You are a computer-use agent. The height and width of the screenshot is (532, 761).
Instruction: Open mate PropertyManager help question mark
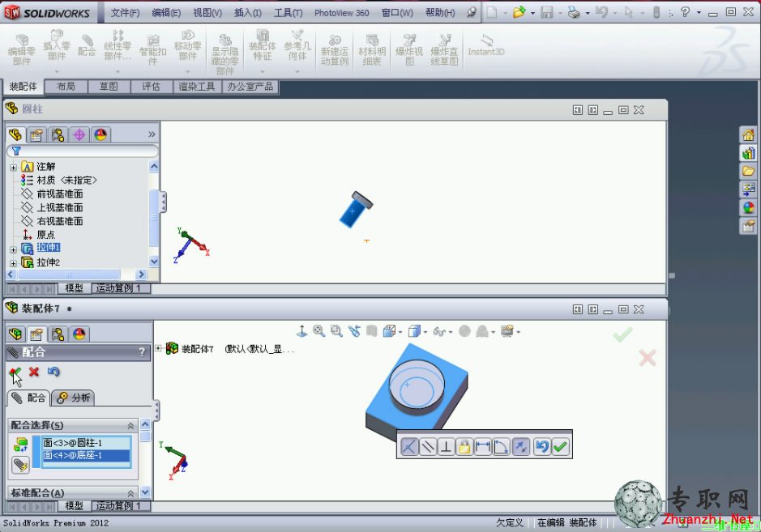[x=142, y=352]
